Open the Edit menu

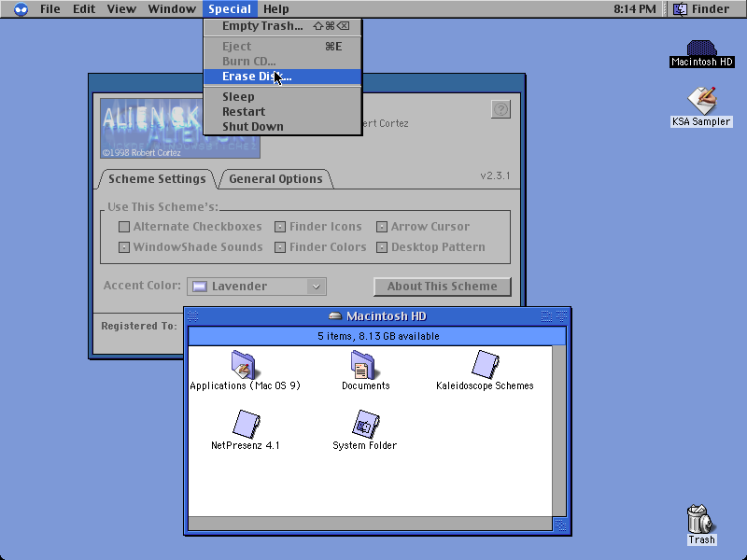[84, 9]
